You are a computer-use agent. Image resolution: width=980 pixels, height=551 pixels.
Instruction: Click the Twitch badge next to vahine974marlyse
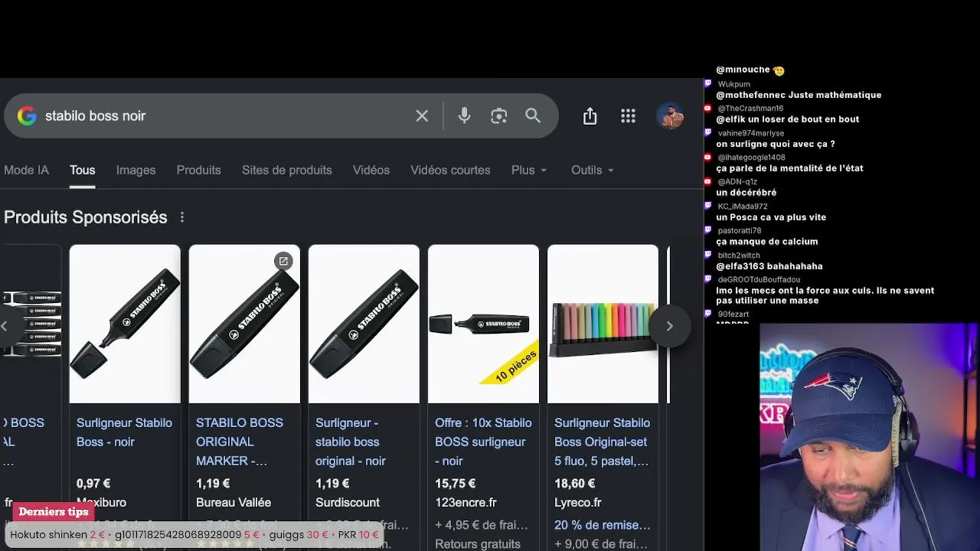click(x=708, y=132)
